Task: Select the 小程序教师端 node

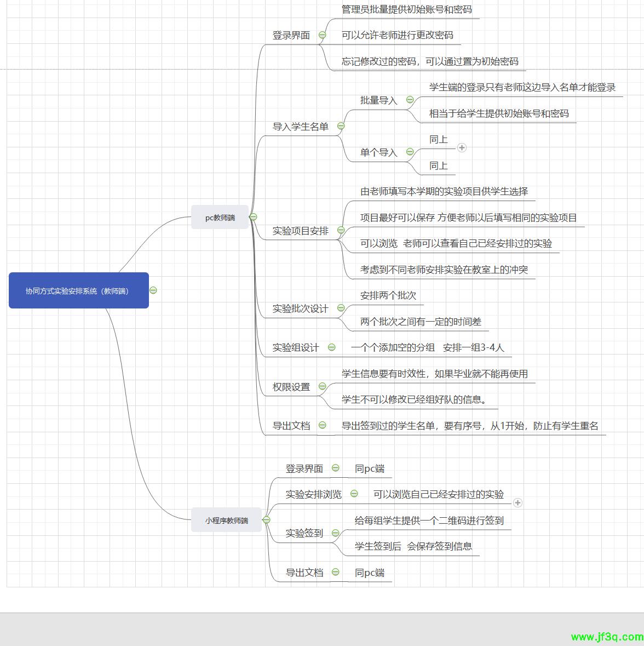Action: click(226, 520)
